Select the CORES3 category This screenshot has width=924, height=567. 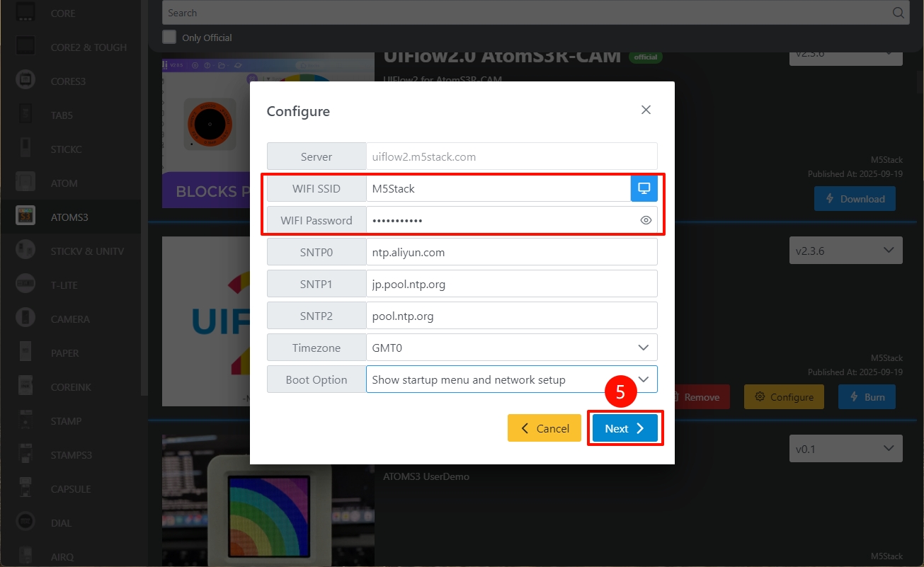tap(71, 81)
